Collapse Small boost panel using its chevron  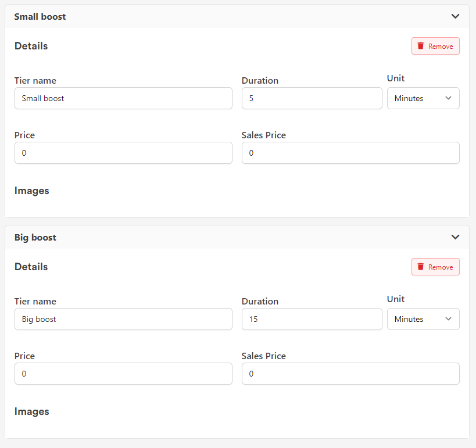(455, 16)
